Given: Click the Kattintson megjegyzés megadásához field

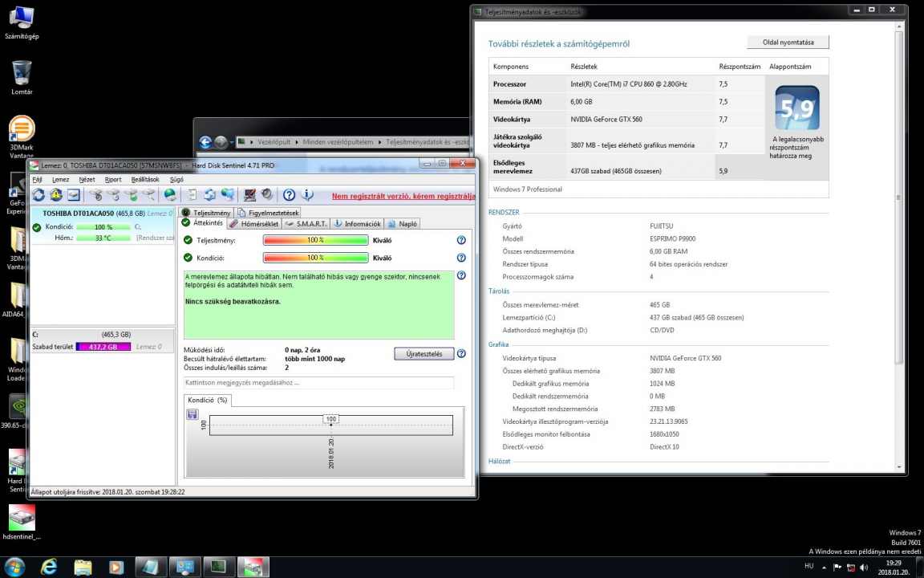Looking at the screenshot, I should point(318,382).
